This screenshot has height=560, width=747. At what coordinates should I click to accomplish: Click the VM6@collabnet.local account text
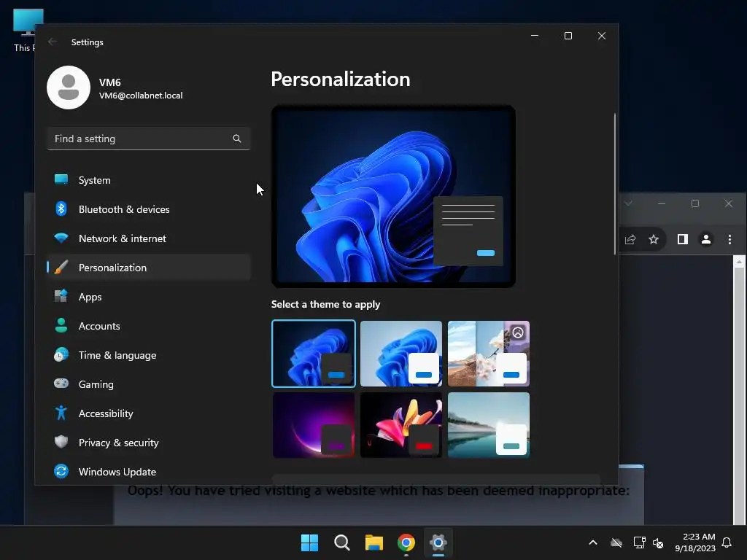[x=141, y=96]
